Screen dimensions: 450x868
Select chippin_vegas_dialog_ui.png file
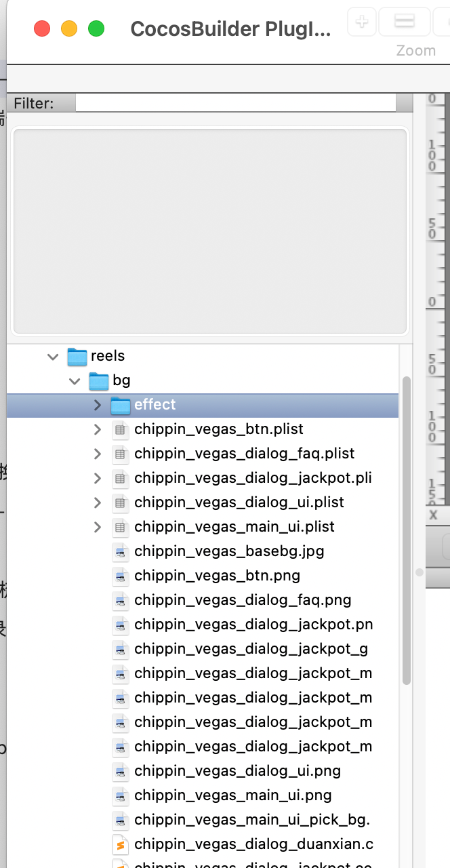[x=237, y=771]
